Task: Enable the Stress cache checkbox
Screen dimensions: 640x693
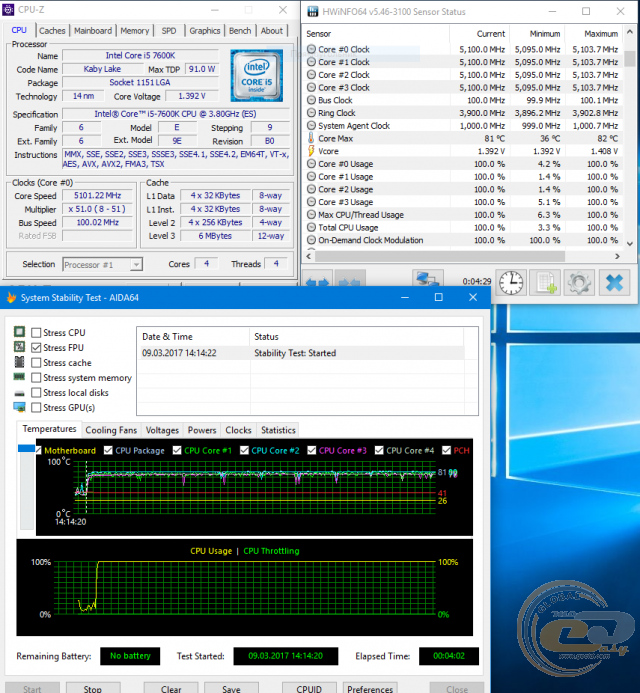Action: pyautogui.click(x=36, y=362)
